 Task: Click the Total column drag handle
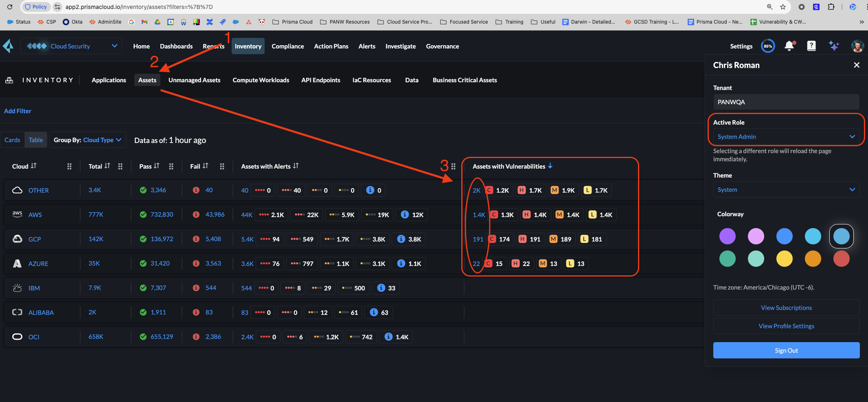coord(120,166)
